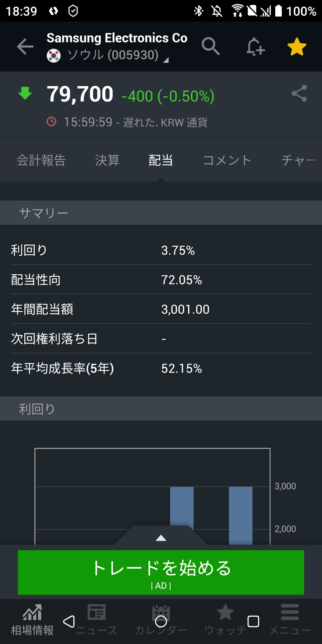Switch to the 会計報告 tab
This screenshot has width=322, height=644.
[x=41, y=160]
